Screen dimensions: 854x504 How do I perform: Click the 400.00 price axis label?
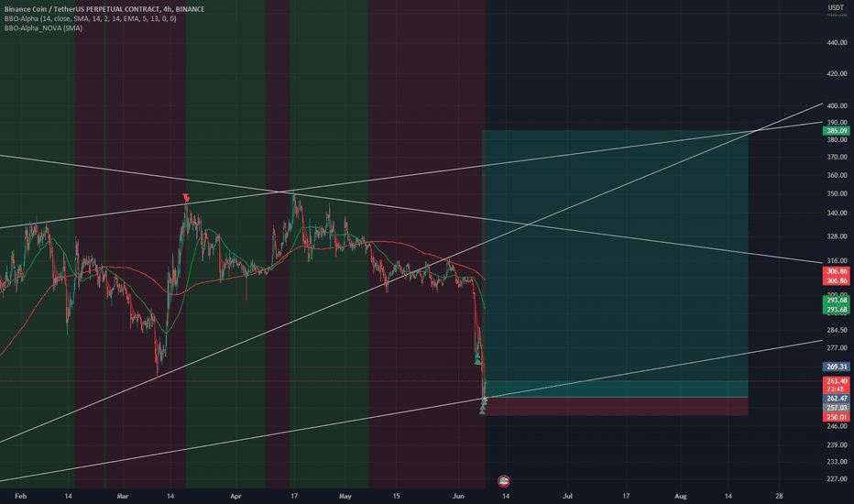click(x=836, y=105)
